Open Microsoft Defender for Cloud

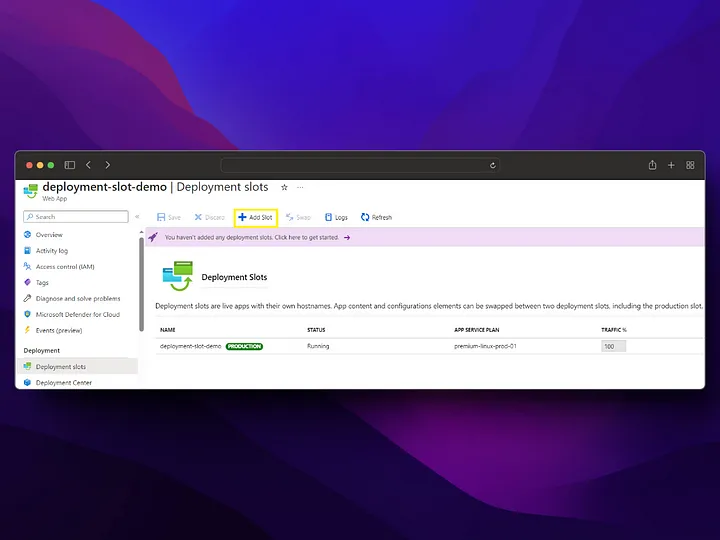78,315
